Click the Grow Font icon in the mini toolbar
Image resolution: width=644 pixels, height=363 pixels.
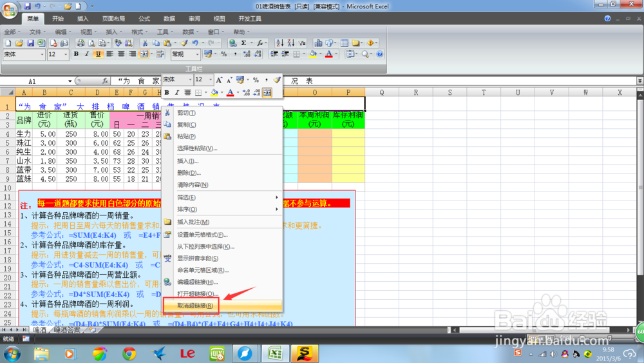pyautogui.click(x=219, y=80)
